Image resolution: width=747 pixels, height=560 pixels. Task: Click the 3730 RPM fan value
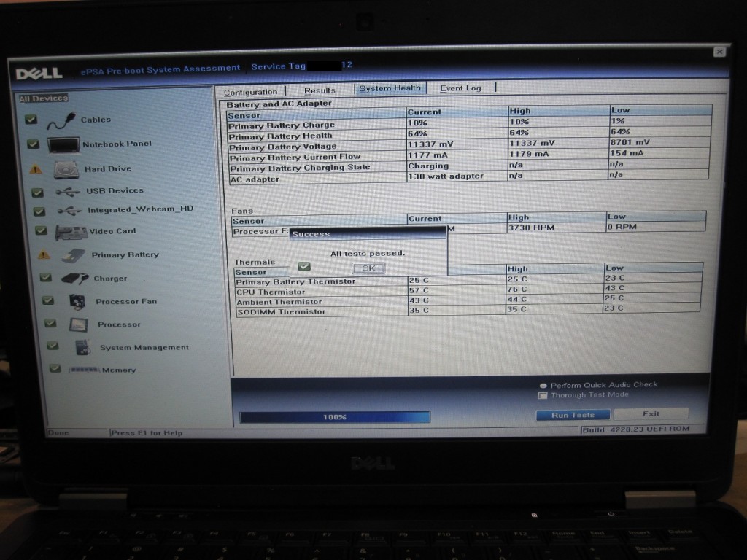tap(531, 227)
